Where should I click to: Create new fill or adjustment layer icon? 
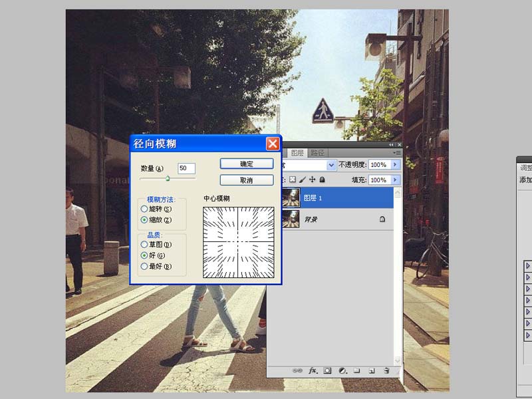tap(342, 370)
